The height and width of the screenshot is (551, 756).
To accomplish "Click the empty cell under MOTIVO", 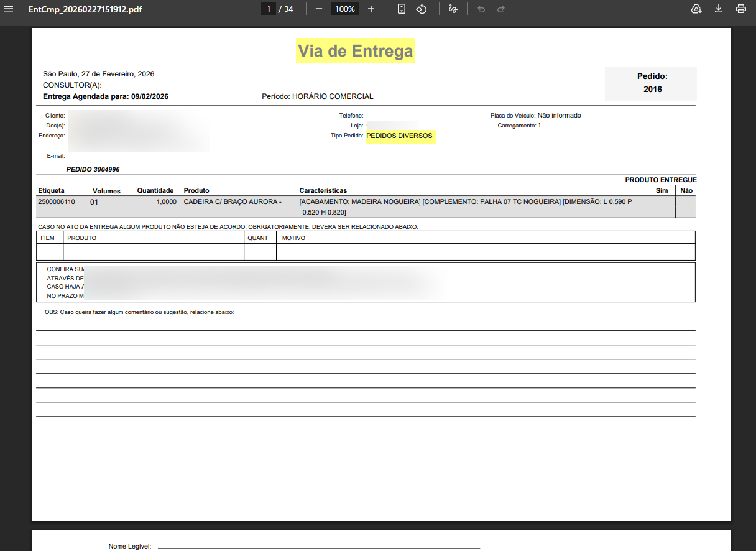I will tap(485, 252).
